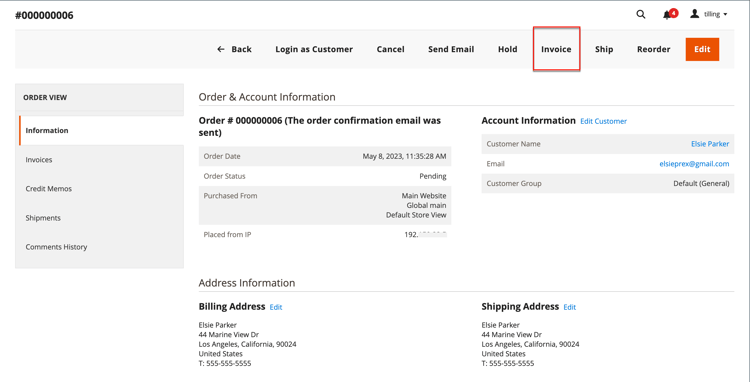The width and height of the screenshot is (750, 382).
Task: Click the Placed from IP label
Action: [227, 235]
